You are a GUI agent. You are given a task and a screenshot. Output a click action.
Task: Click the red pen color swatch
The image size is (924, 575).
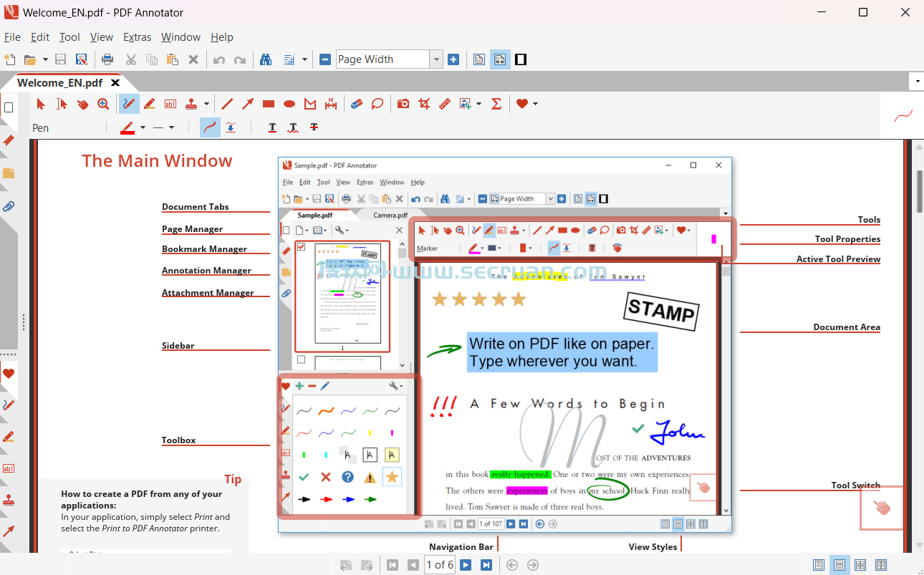pyautogui.click(x=127, y=127)
